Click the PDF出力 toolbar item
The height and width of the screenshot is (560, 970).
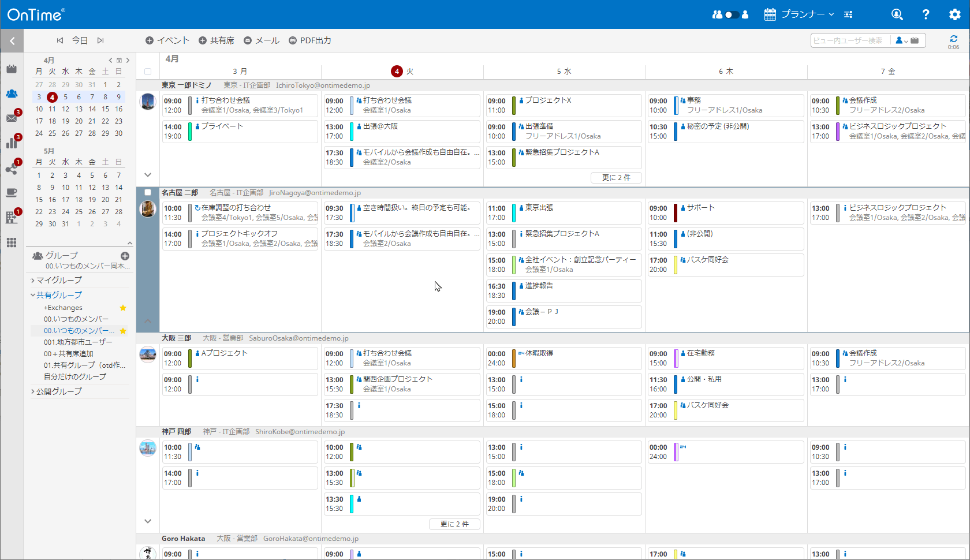coord(309,40)
